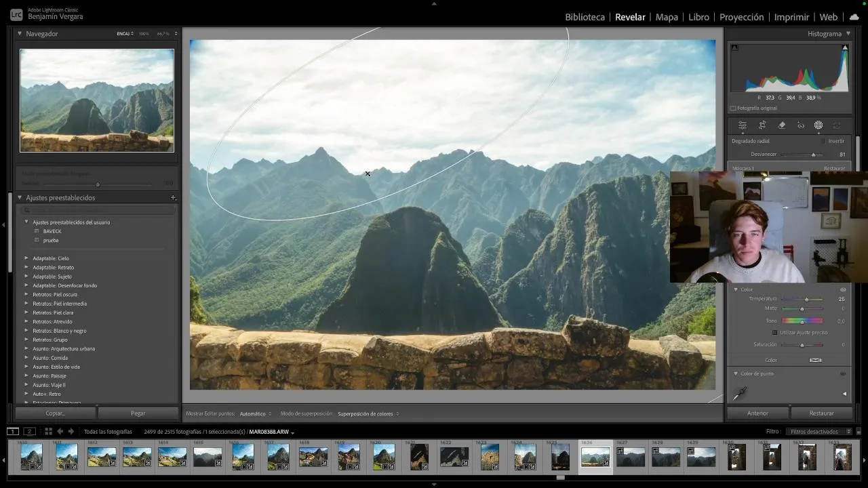The image size is (868, 488).
Task: Open second window display 2
Action: click(29, 431)
